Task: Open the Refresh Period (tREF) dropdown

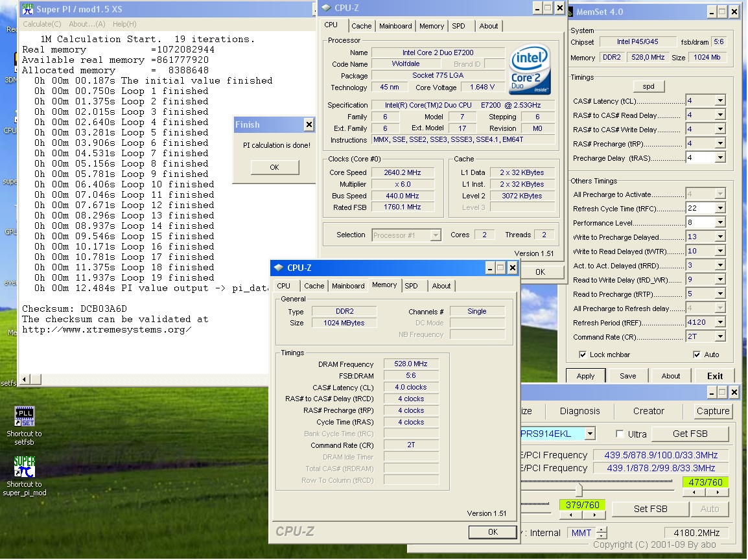Action: (x=720, y=322)
